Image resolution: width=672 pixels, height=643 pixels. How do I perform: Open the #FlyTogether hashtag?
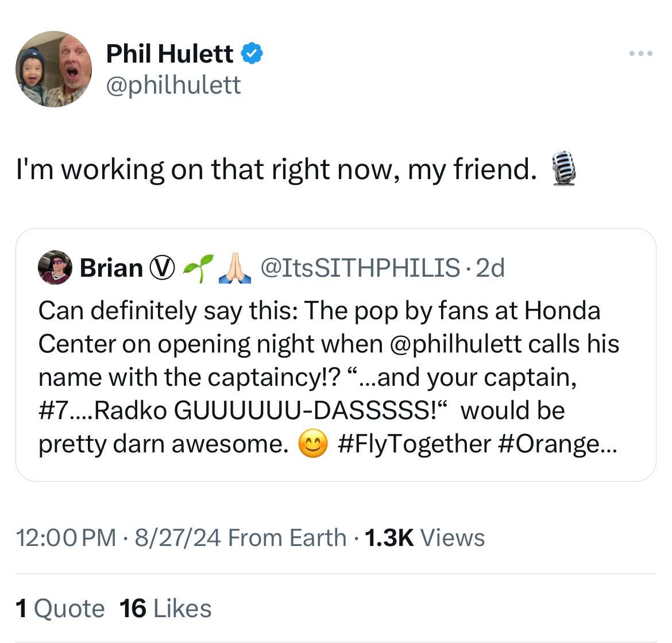[415, 444]
